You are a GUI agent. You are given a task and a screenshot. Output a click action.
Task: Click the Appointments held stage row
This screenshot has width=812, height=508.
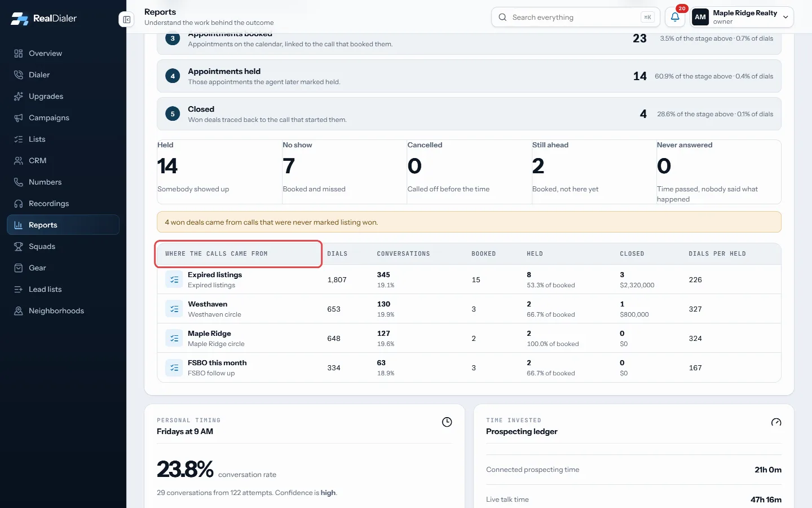click(469, 76)
